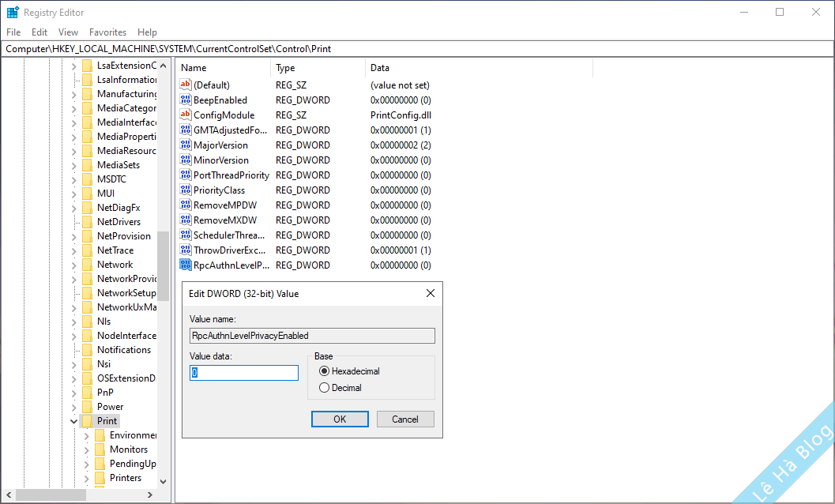Click the BeepEnabled DWORD value icon

pos(186,100)
